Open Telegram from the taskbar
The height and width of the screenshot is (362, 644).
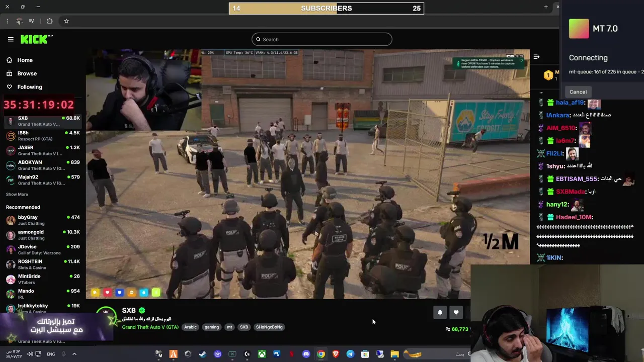tap(350, 354)
